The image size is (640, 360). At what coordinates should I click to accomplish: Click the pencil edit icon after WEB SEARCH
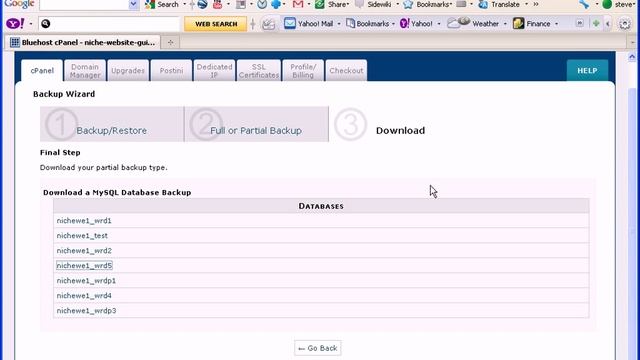click(x=268, y=24)
